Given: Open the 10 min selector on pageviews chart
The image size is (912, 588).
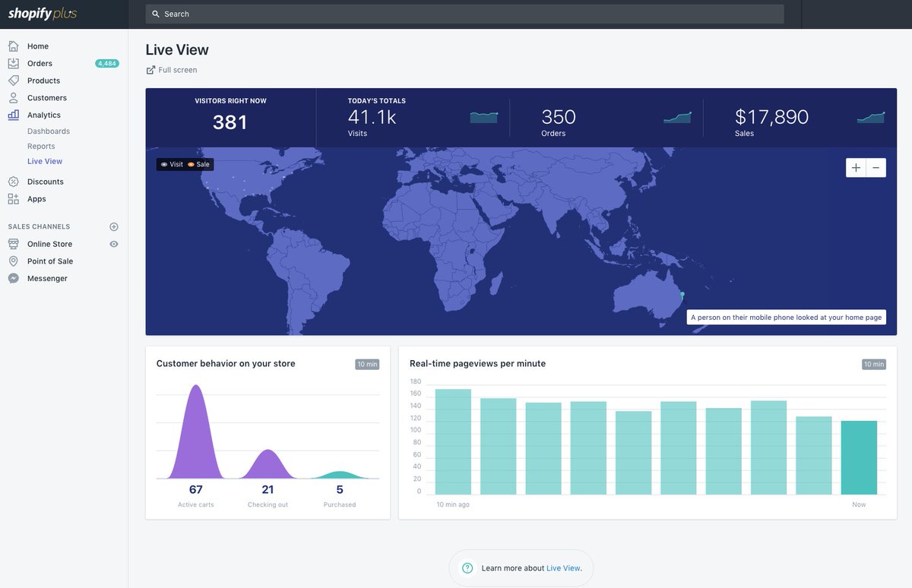Looking at the screenshot, I should 873,365.
